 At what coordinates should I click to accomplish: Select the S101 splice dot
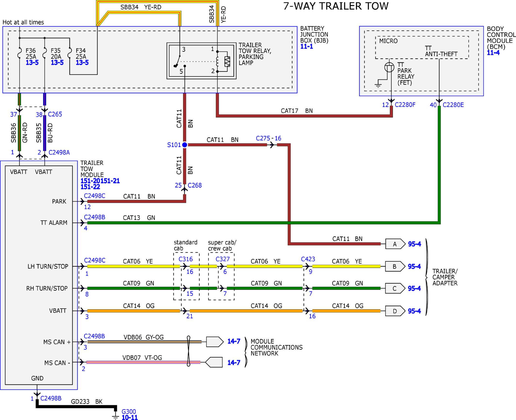[185, 145]
